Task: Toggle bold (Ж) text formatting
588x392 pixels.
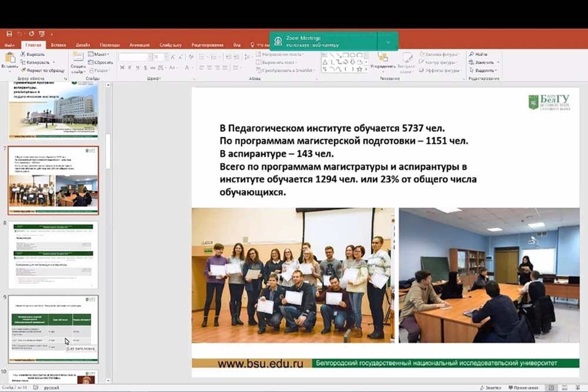Action: tap(122, 68)
